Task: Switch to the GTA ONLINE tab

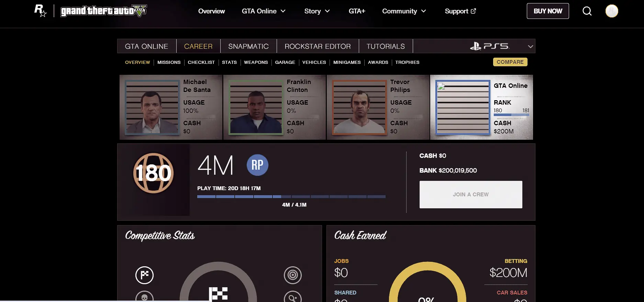Action: [x=147, y=46]
